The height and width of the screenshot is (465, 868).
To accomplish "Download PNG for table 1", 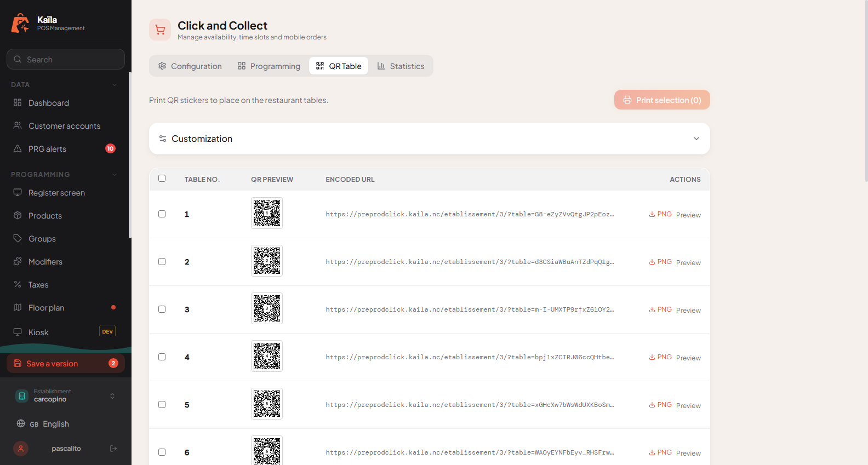I will click(x=660, y=214).
